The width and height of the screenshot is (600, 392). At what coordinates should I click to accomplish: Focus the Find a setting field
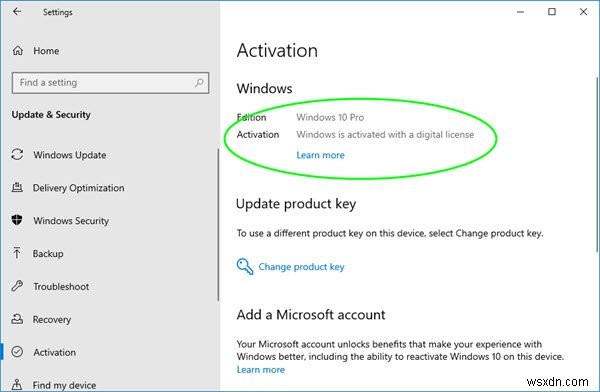pos(110,83)
